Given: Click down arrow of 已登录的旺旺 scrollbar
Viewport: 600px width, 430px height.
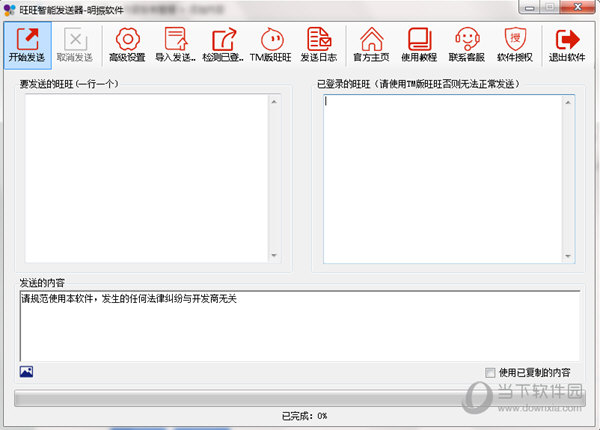Looking at the screenshot, I should pyautogui.click(x=568, y=256).
